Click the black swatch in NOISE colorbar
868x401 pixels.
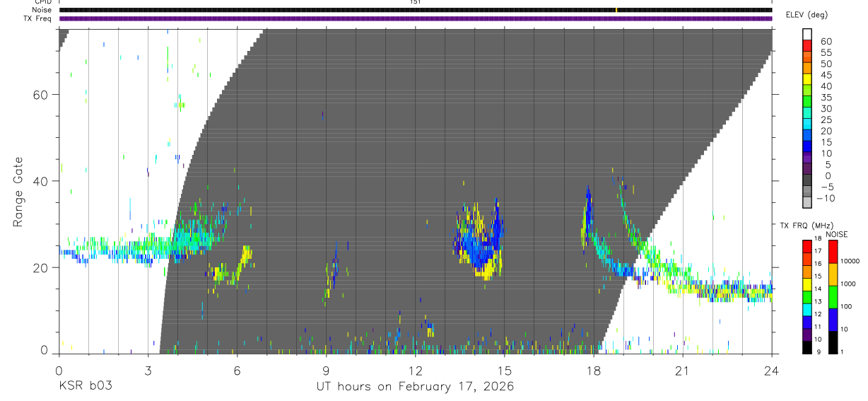point(833,342)
